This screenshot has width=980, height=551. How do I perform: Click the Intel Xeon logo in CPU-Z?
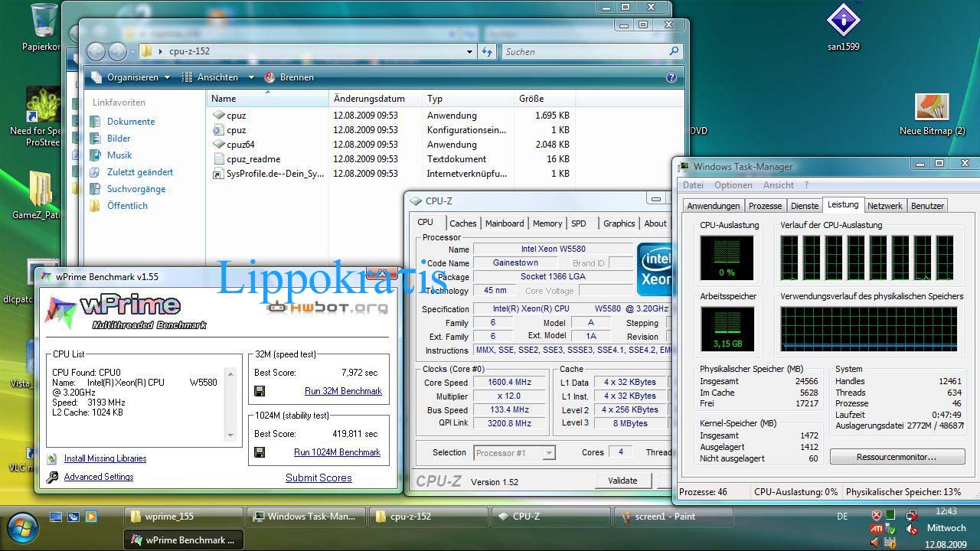click(x=655, y=269)
